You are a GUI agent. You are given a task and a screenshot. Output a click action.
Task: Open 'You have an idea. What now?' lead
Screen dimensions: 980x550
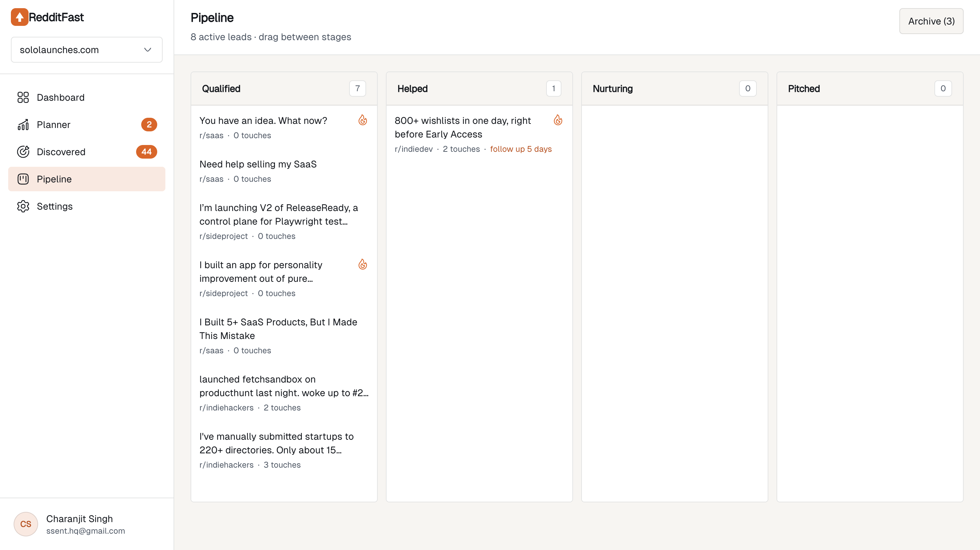click(284, 128)
